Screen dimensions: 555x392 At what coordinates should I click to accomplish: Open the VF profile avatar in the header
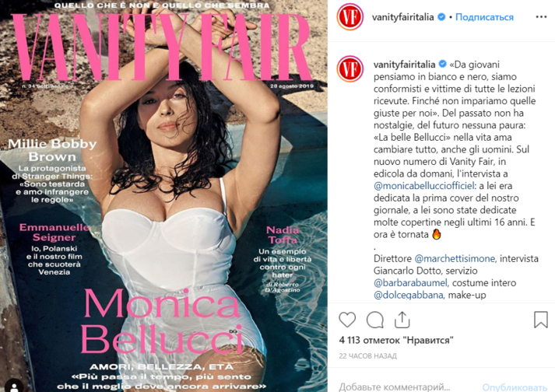click(350, 17)
